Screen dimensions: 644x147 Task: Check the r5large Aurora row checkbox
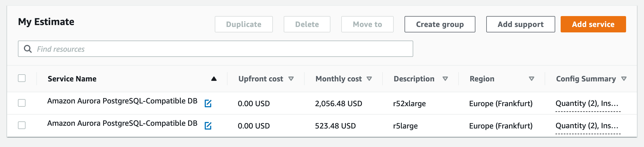(x=22, y=125)
